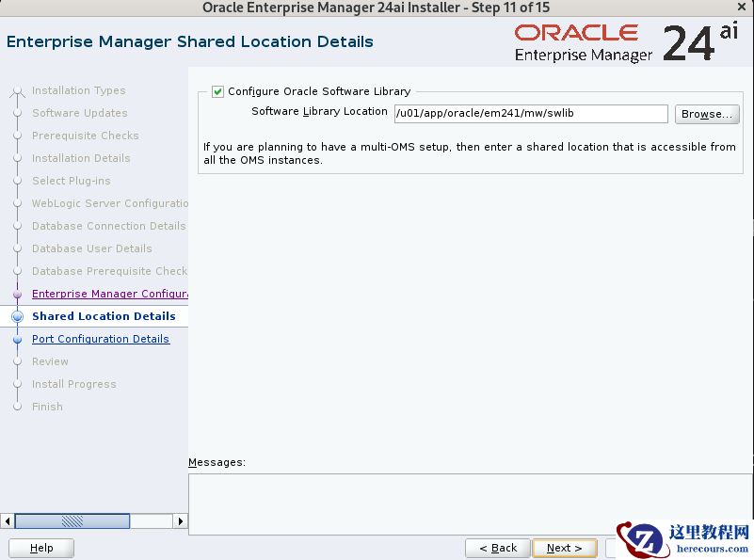Click Select Plug-ins step text
Image resolution: width=754 pixels, height=560 pixels.
point(72,181)
